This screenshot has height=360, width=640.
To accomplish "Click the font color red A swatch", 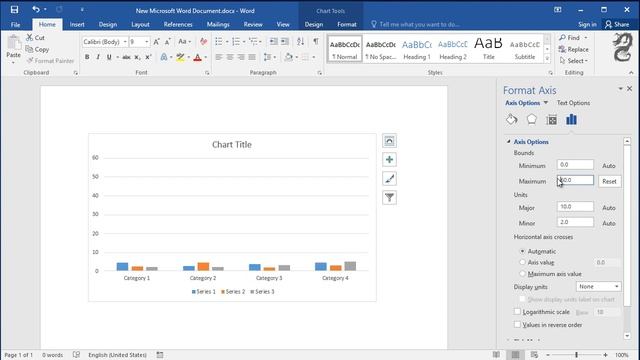I will click(x=198, y=57).
